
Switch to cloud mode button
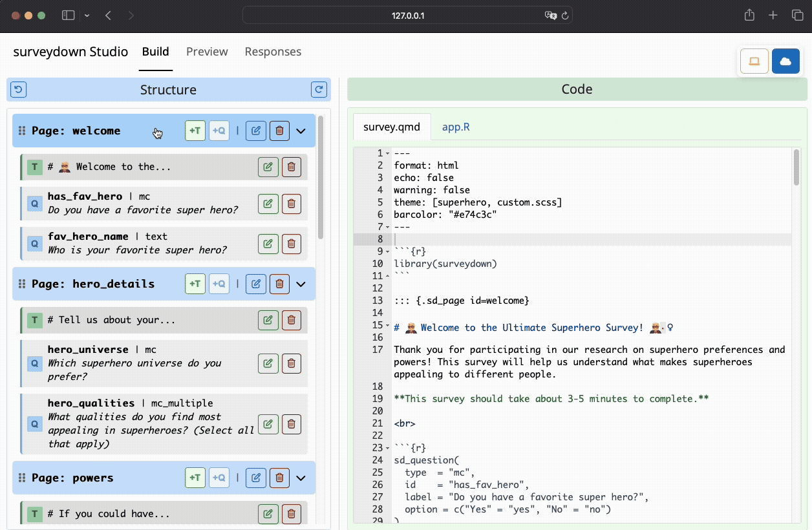click(785, 61)
